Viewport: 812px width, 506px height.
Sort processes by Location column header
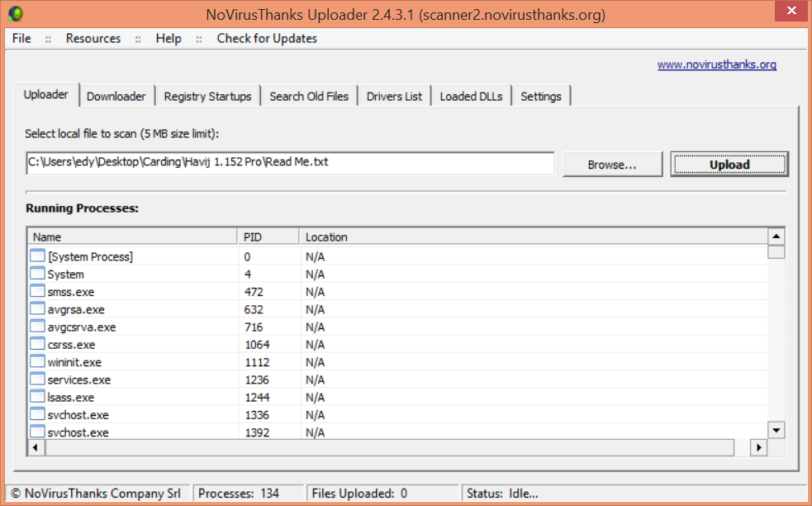pyautogui.click(x=534, y=237)
